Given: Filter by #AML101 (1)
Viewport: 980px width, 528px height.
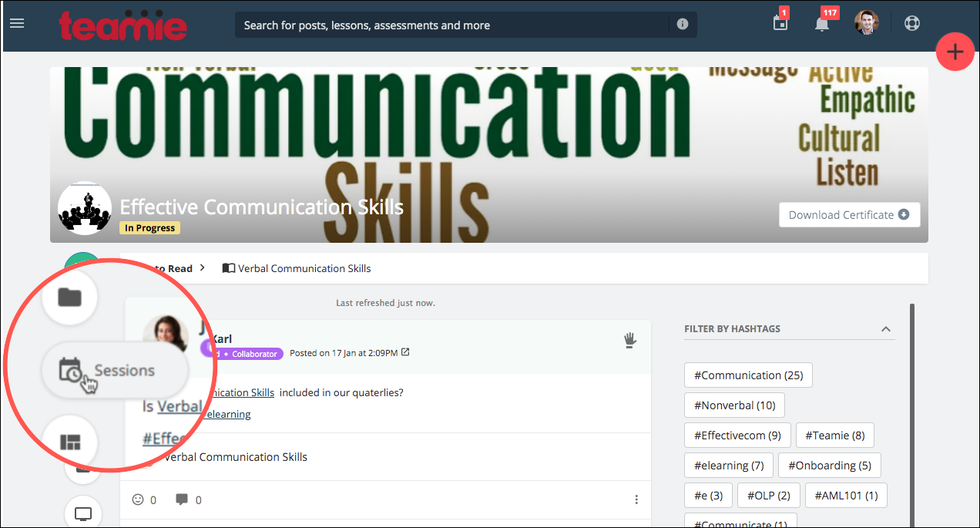Looking at the screenshot, I should tap(846, 496).
